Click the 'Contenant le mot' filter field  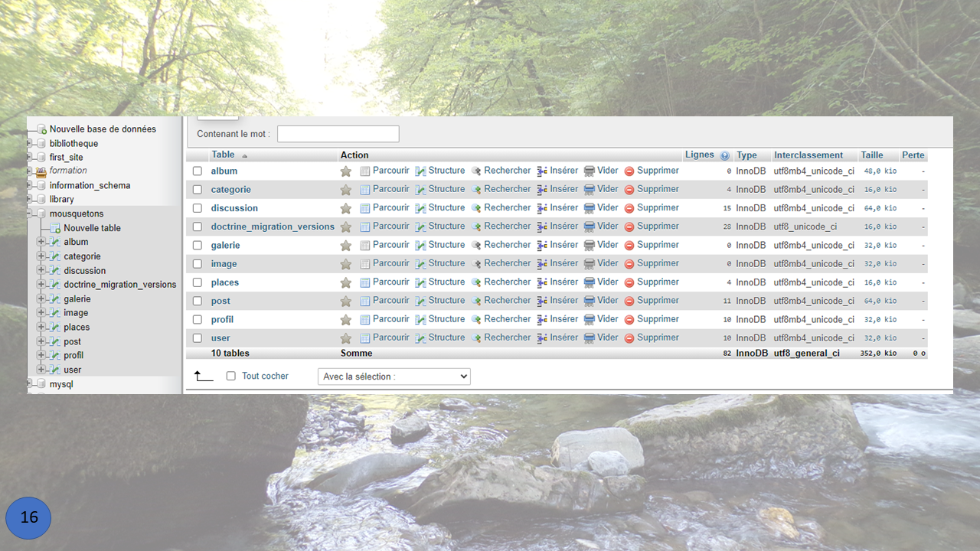coord(338,134)
